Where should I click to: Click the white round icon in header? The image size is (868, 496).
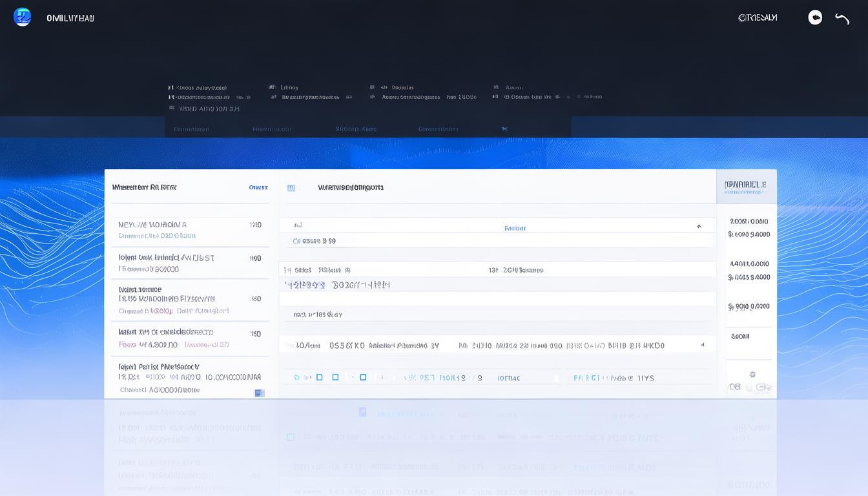pos(815,17)
